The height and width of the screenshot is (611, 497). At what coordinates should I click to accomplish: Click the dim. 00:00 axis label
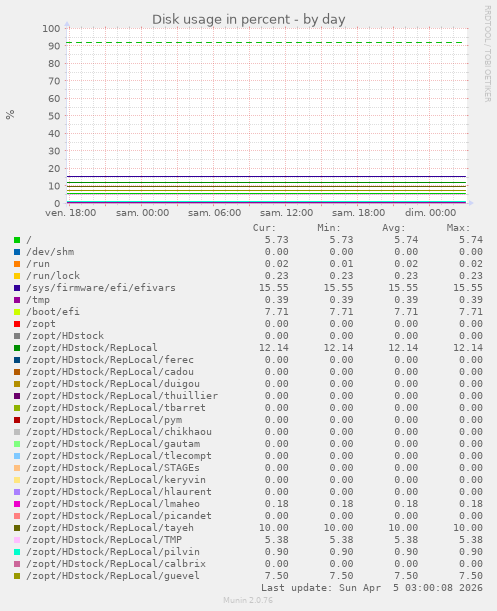click(x=430, y=213)
